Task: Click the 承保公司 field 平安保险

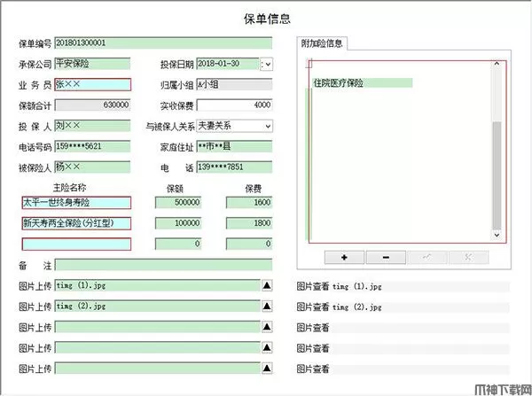Action: coord(92,64)
